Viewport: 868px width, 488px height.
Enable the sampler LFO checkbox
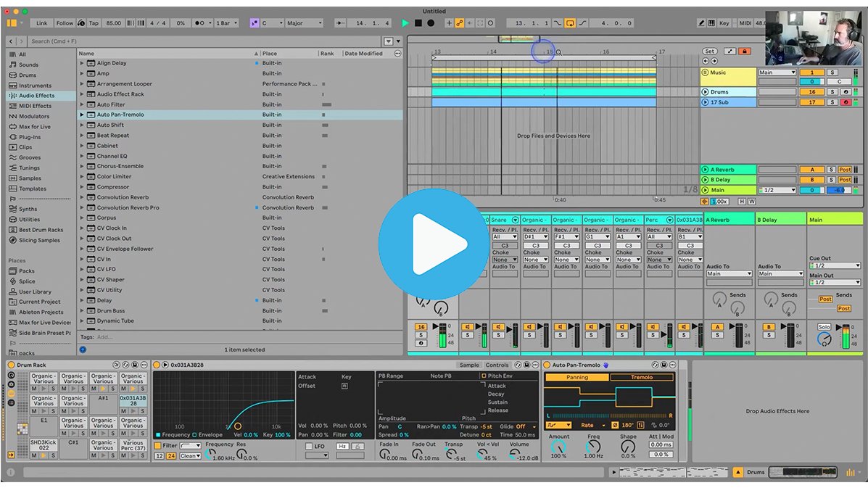click(309, 447)
